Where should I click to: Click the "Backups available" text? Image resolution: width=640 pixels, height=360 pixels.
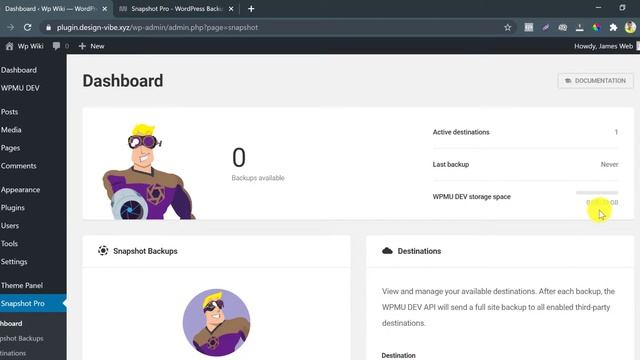[258, 178]
